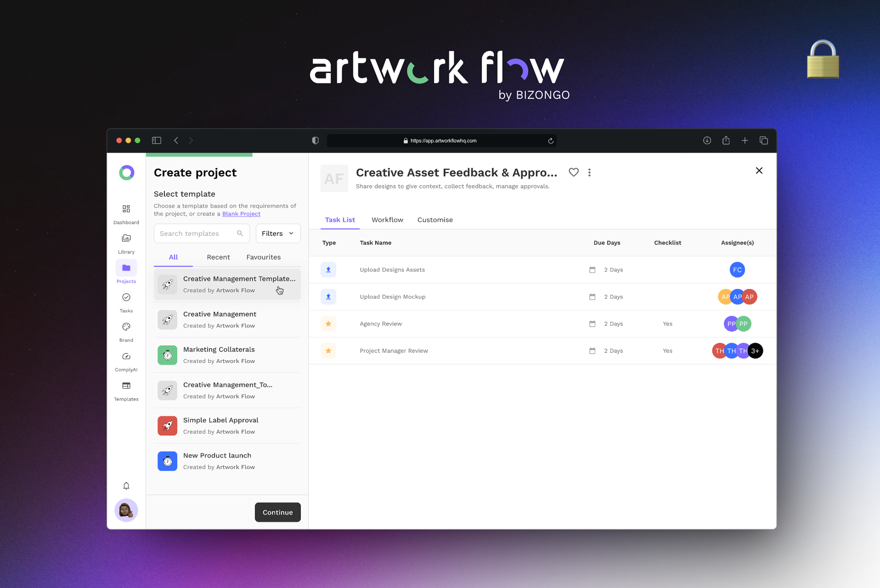Select the Creative Management template
The width and height of the screenshot is (880, 588).
(227, 320)
